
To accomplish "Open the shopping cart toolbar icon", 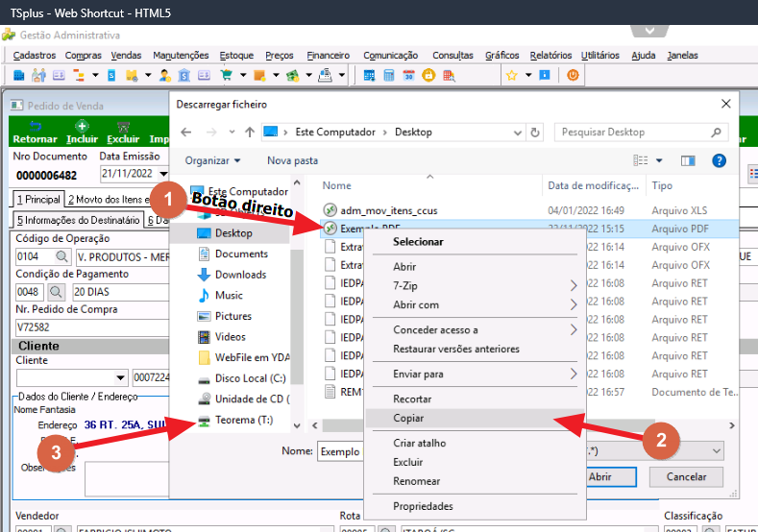I will [226, 75].
